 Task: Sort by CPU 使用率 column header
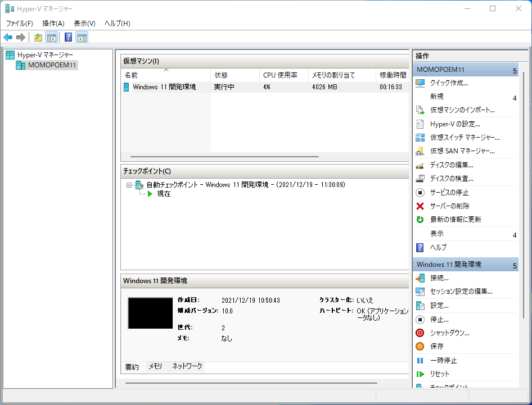point(284,75)
